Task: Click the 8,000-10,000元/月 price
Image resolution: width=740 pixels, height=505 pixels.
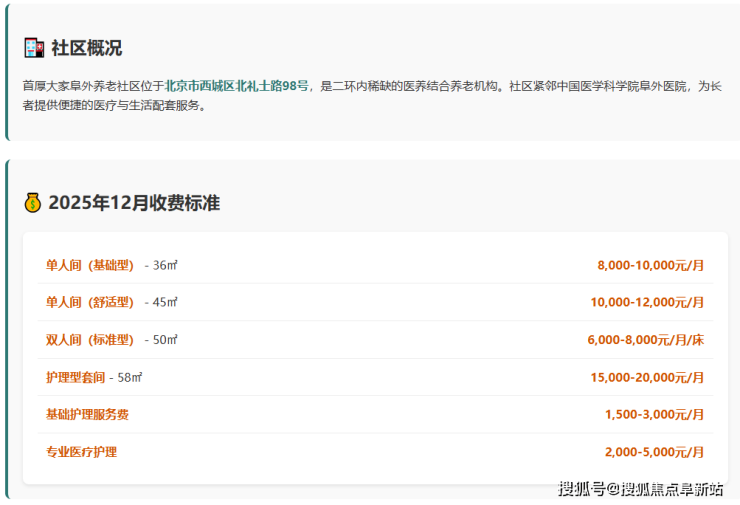Action: [x=650, y=265]
